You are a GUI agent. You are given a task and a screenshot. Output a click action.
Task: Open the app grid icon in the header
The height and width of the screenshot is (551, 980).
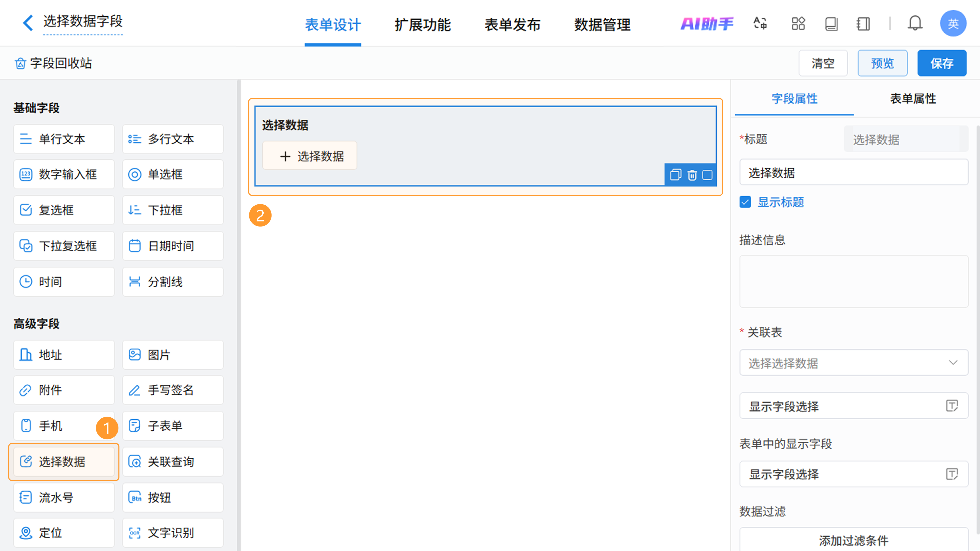[x=798, y=23]
